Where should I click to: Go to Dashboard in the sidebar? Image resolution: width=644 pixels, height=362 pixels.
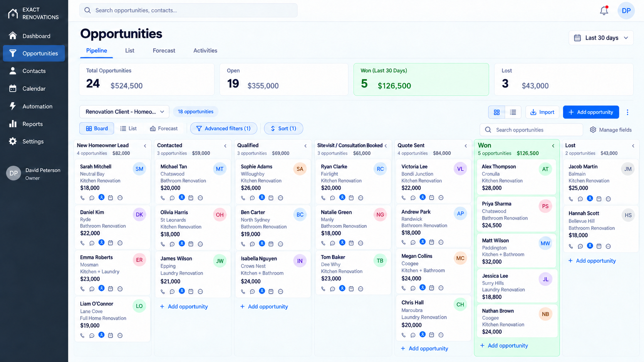pyautogui.click(x=34, y=36)
